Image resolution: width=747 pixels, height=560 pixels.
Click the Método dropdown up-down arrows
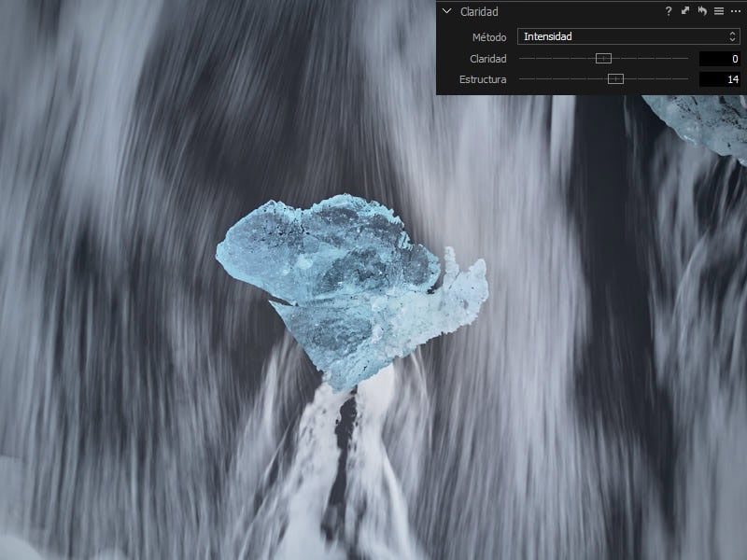coord(733,36)
